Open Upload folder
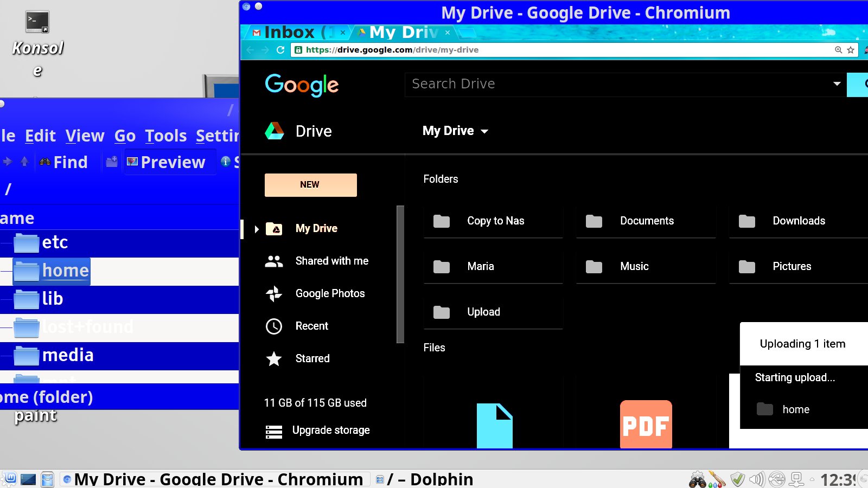This screenshot has height=488, width=868. (493, 312)
